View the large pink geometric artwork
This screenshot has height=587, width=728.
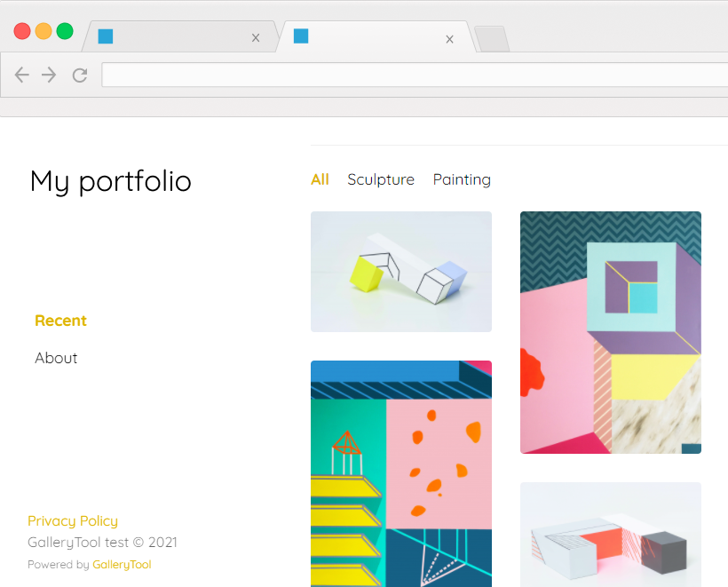[610, 332]
